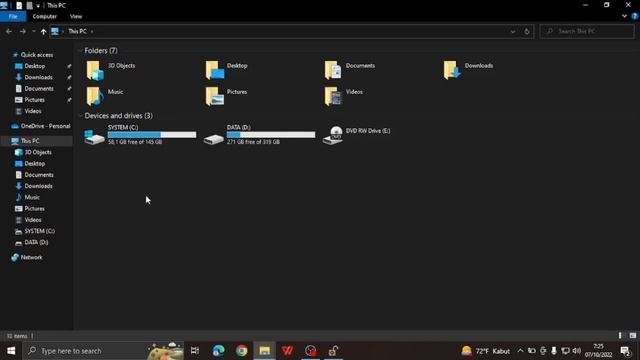
Task: Click the DATA (D:) usage bar
Action: point(271,135)
